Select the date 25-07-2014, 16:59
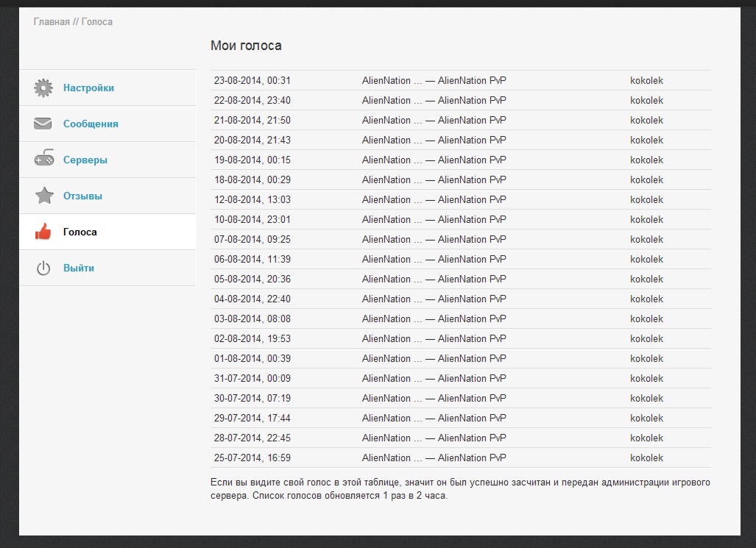 (252, 458)
